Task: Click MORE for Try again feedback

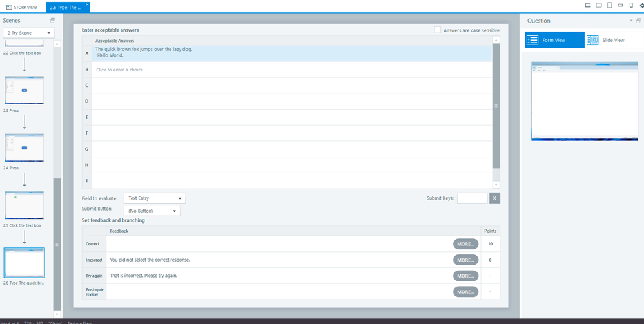Action: click(465, 276)
